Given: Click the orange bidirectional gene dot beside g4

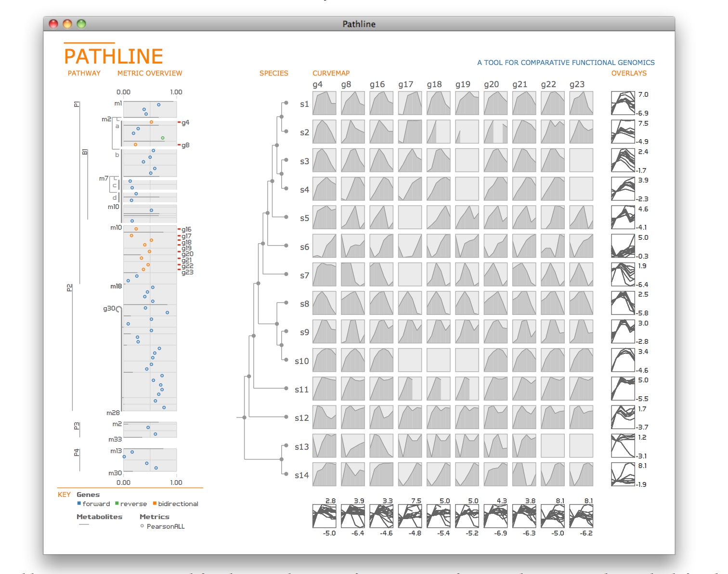Looking at the screenshot, I should point(151,122).
